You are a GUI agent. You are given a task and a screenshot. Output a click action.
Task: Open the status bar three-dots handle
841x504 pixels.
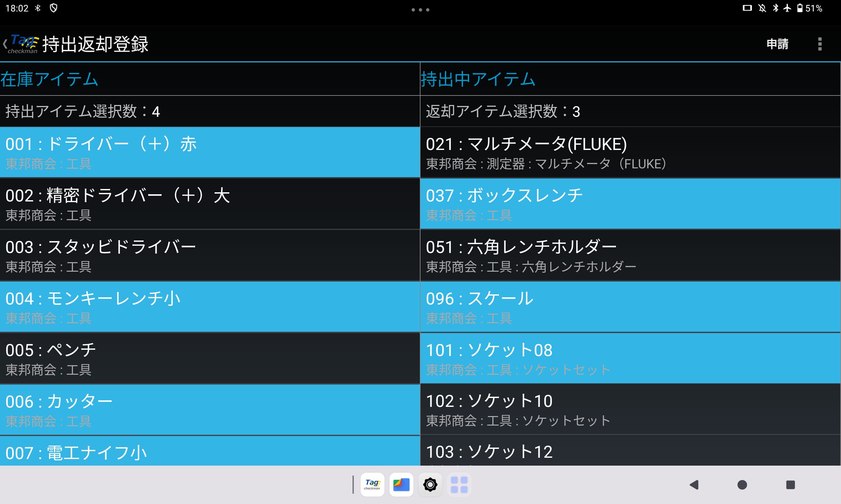pyautogui.click(x=420, y=10)
